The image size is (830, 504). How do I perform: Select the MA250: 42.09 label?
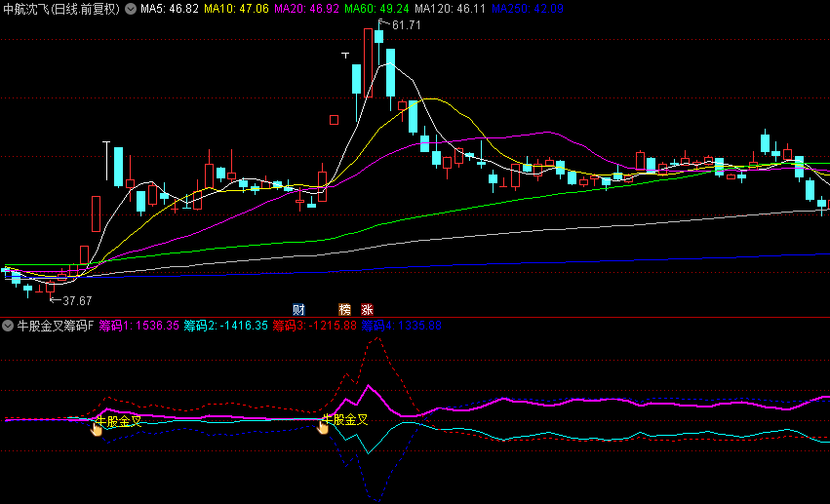click(x=528, y=9)
